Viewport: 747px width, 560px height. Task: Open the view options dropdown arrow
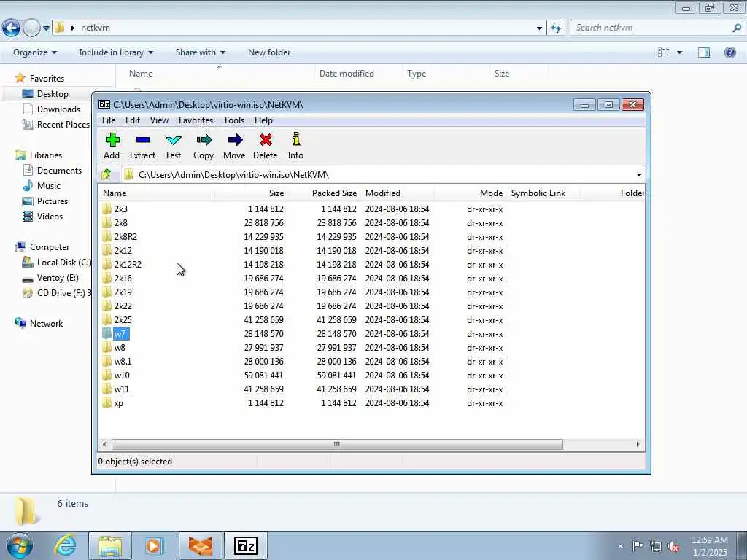[680, 52]
